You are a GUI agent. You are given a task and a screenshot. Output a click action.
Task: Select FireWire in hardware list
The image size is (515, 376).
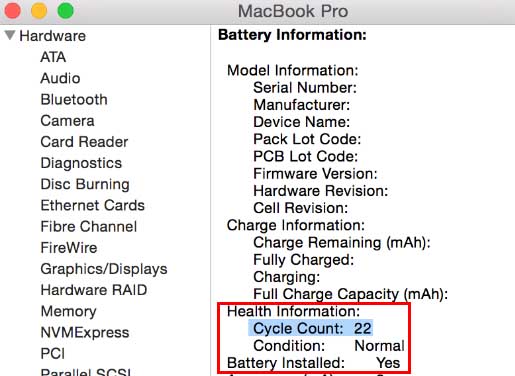(x=69, y=248)
